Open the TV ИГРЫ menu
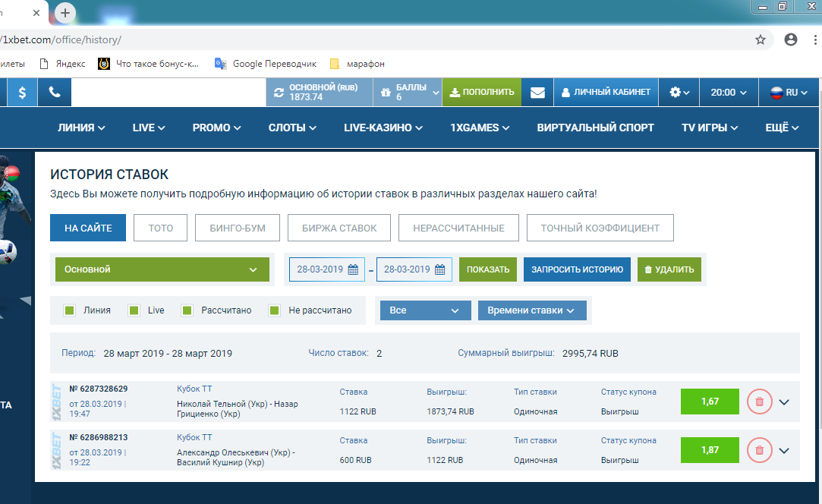This screenshot has height=504, width=822. pos(710,128)
